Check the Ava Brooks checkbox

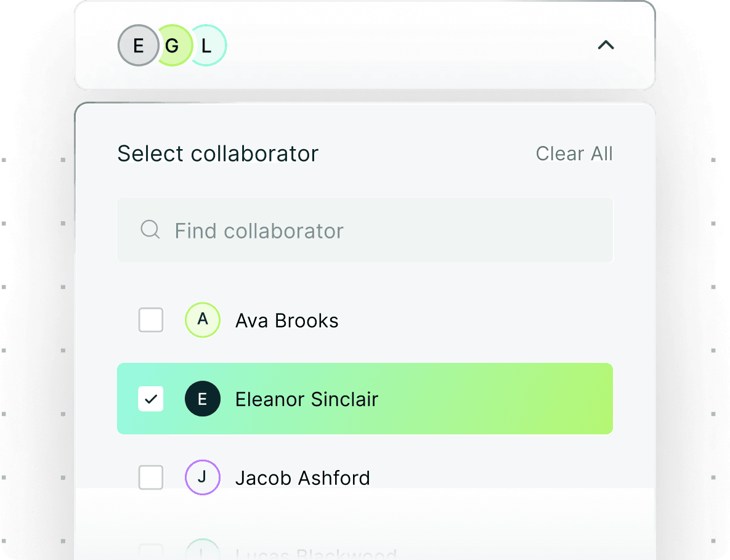click(x=151, y=320)
